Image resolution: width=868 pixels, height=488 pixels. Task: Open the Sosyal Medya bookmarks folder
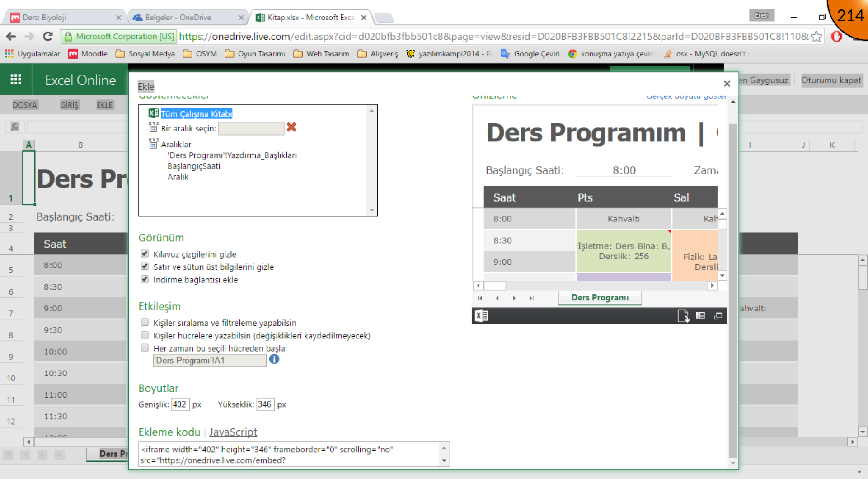pos(145,54)
